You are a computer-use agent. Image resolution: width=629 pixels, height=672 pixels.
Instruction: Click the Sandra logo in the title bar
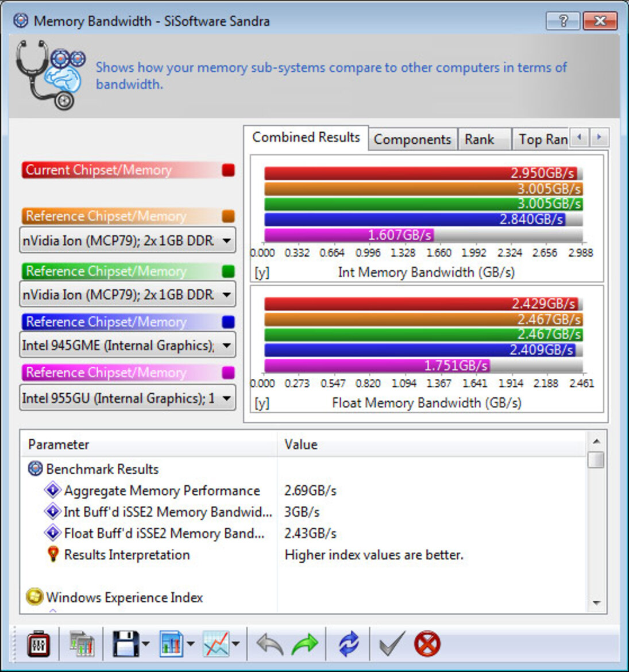pos(21,21)
